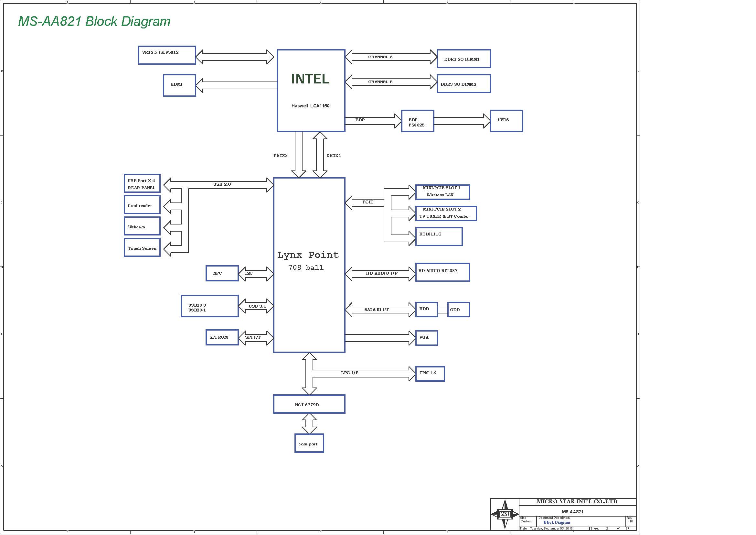Screen dimensions: 756x535
Task: Click the large "INTEL" text
Action: click(311, 79)
